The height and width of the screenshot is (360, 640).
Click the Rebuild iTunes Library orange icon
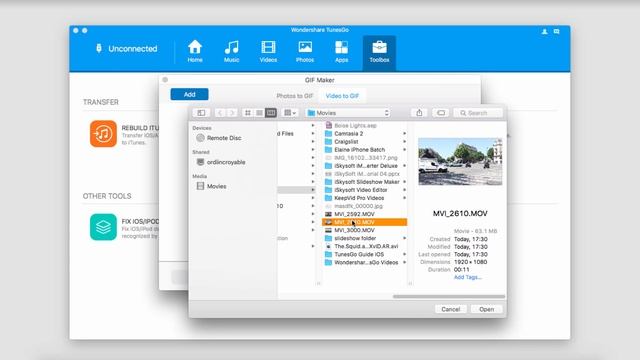(x=103, y=133)
